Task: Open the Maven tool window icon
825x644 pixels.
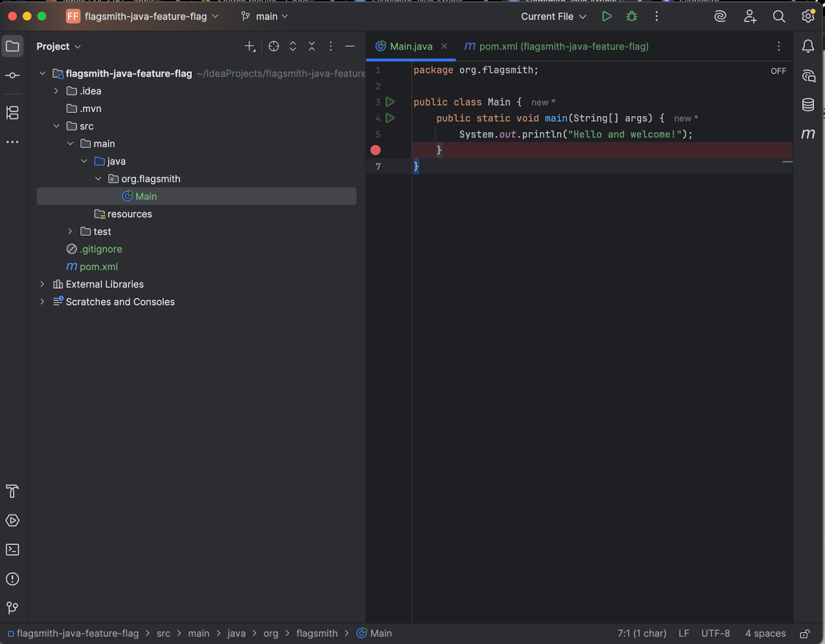Action: click(808, 134)
